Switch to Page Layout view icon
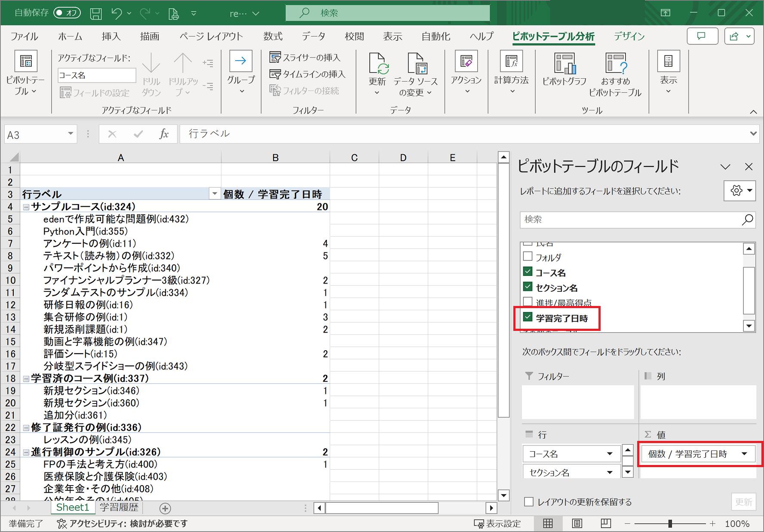This screenshot has width=764, height=532. coord(577,523)
